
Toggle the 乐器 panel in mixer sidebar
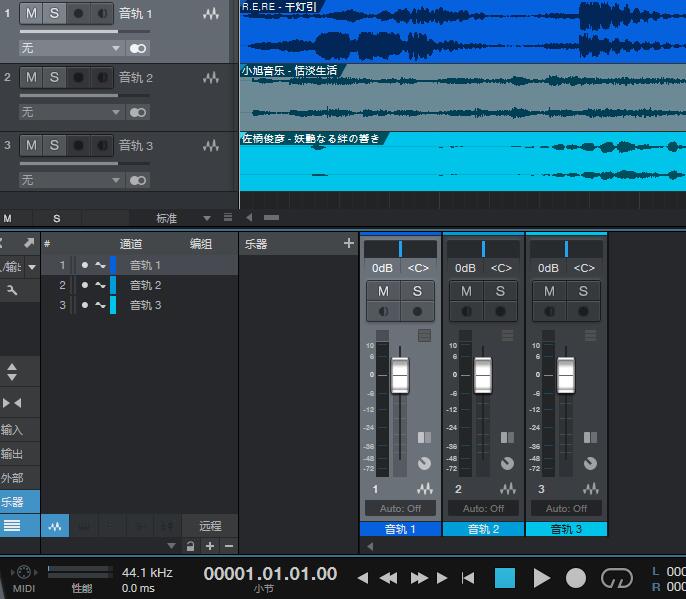(x=12, y=502)
